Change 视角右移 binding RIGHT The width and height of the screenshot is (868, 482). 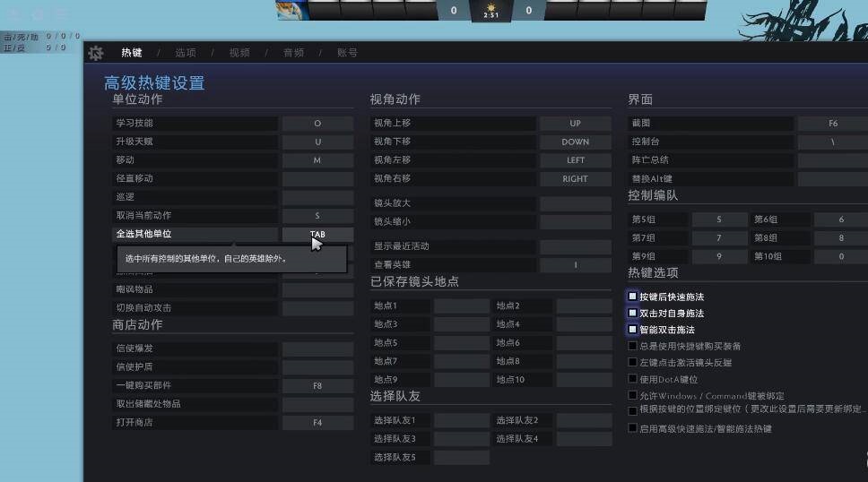(576, 179)
